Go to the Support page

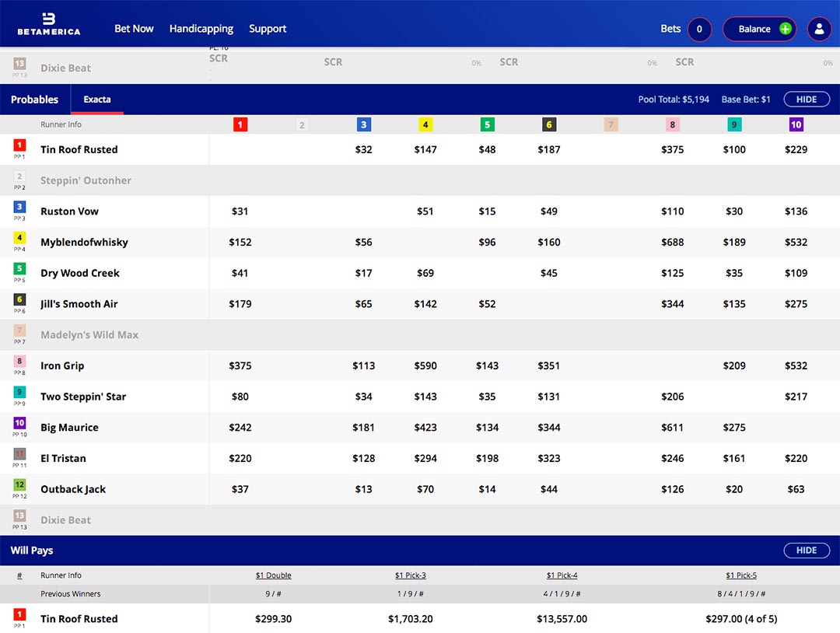(x=268, y=29)
